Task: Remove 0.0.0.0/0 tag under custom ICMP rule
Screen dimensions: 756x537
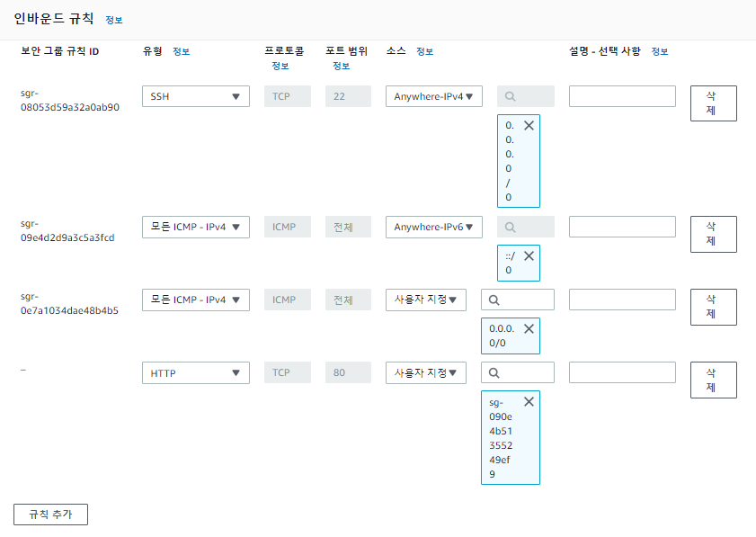Action: pyautogui.click(x=529, y=328)
